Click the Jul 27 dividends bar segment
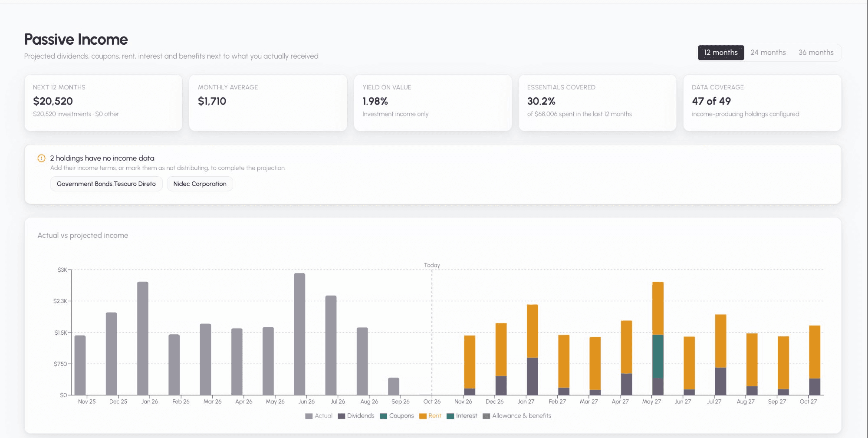Viewport: 868px width, 438px height. tap(720, 381)
